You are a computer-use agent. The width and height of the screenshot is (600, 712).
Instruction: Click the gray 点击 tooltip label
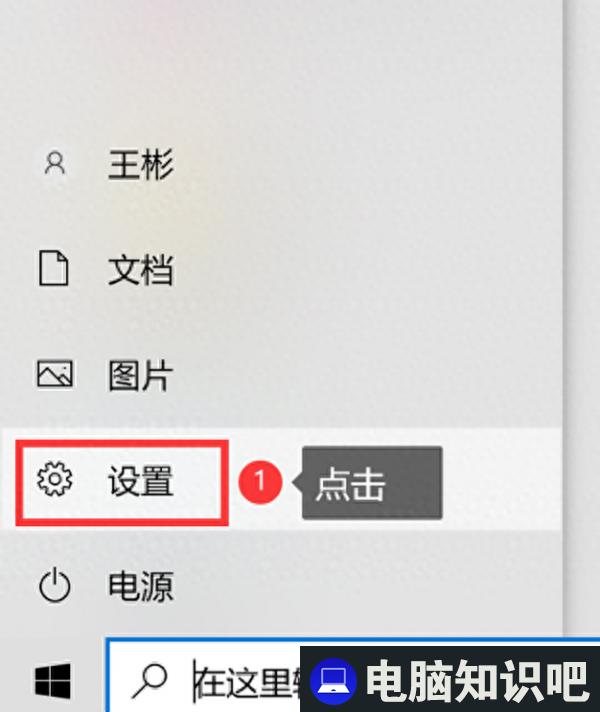pyautogui.click(x=372, y=483)
